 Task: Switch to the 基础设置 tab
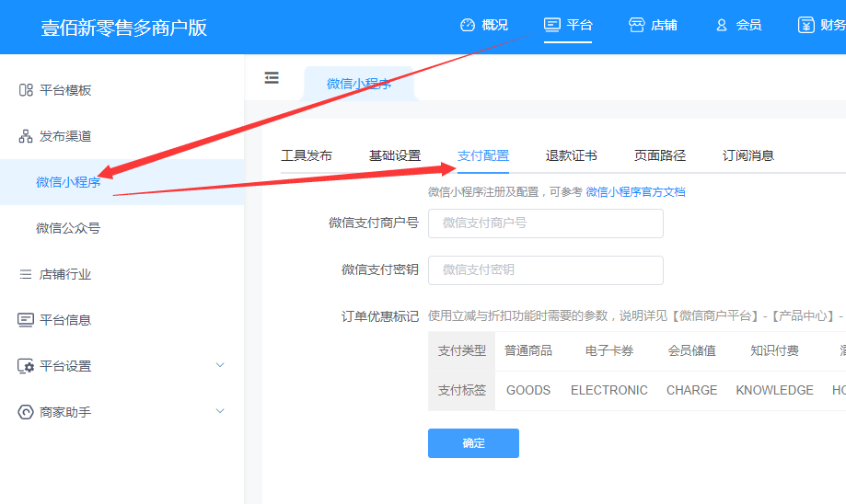coord(395,155)
